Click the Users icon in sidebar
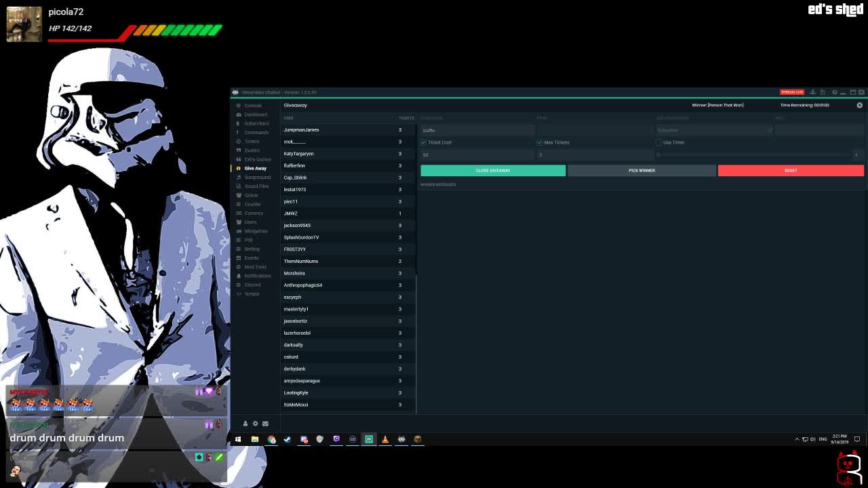Screen dimensions: 868x488 point(238,222)
